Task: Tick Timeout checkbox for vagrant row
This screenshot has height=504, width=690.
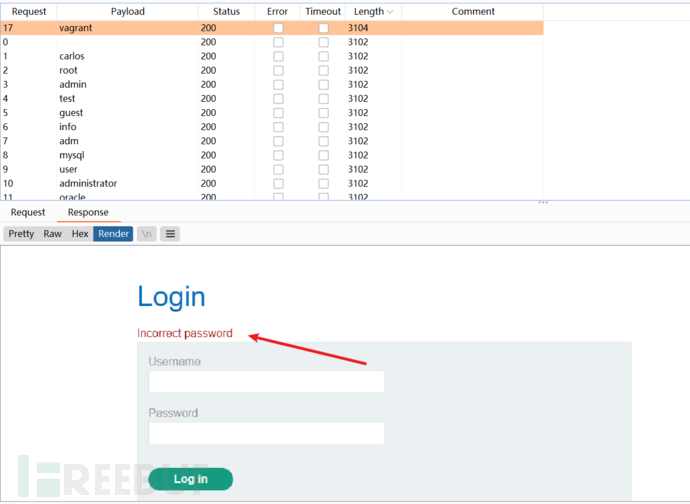Action: point(323,28)
